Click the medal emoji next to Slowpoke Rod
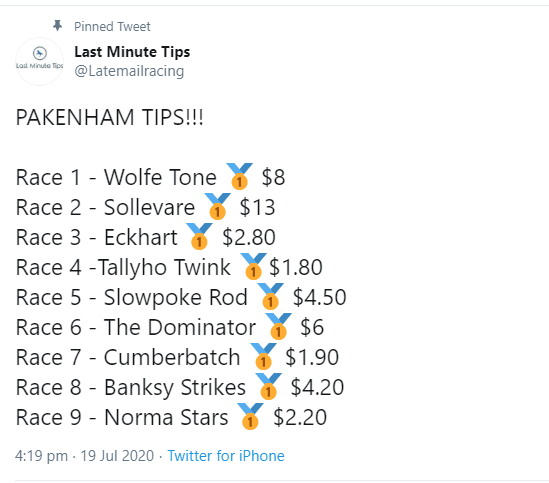The height and width of the screenshot is (483, 549). tap(270, 297)
